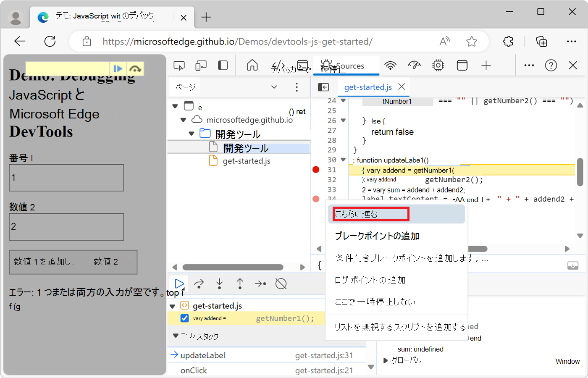Step out of the current function

point(240,283)
